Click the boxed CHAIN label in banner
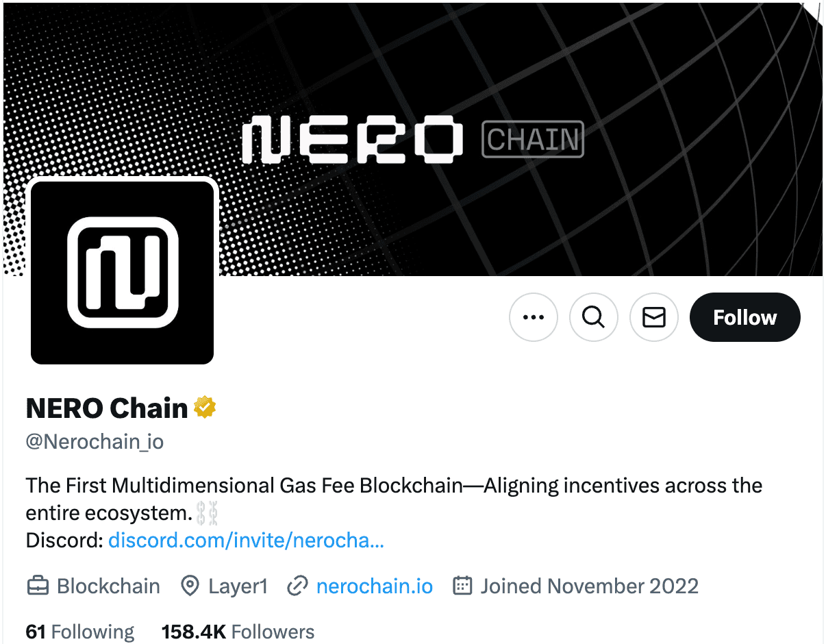 coord(533,139)
